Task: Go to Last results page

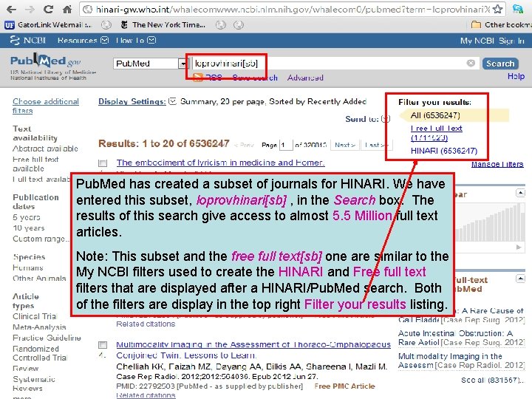Action: tap(377, 146)
